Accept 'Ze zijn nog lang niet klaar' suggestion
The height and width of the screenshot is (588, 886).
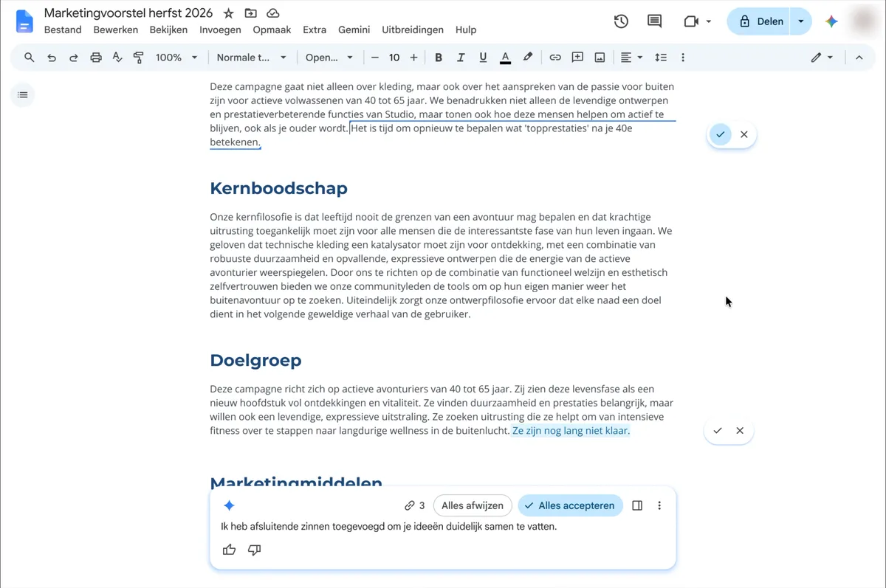point(718,430)
